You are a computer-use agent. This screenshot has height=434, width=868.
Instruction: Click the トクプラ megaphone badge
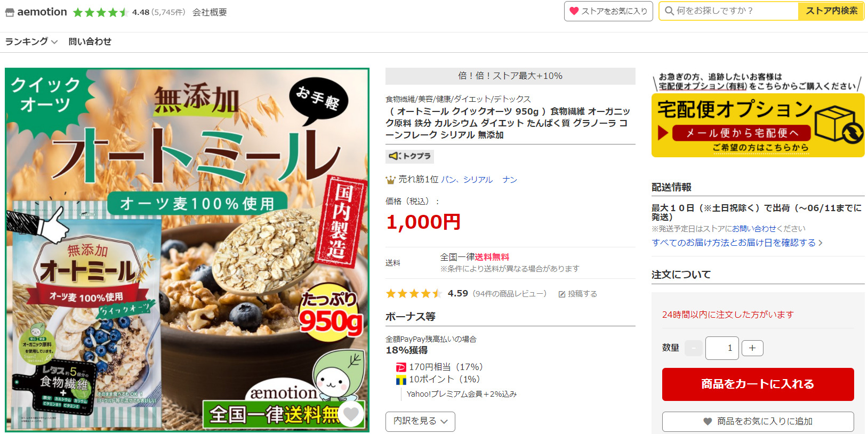click(x=409, y=156)
